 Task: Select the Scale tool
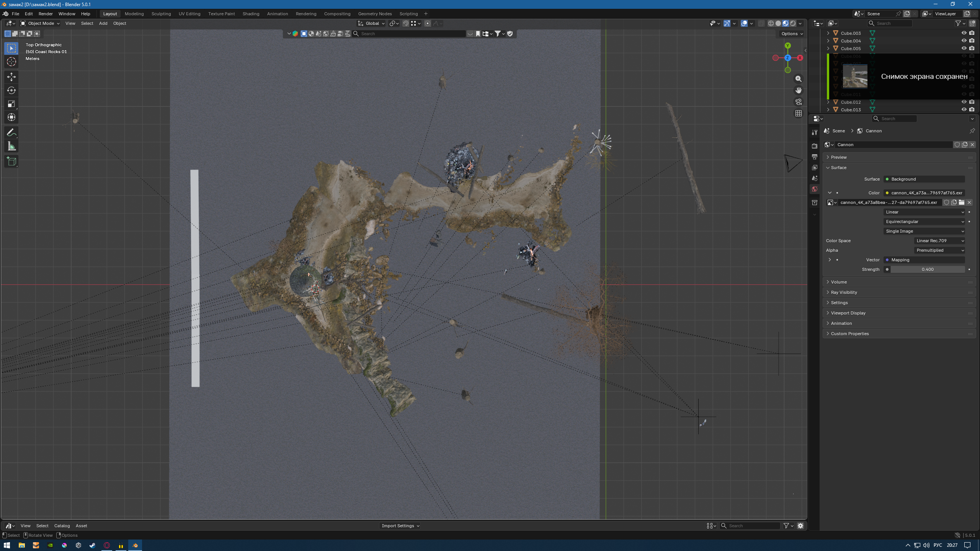(11, 104)
